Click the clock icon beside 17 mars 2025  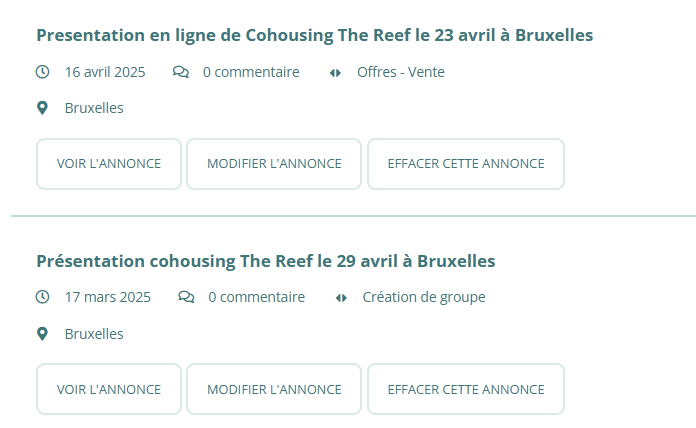(43, 297)
